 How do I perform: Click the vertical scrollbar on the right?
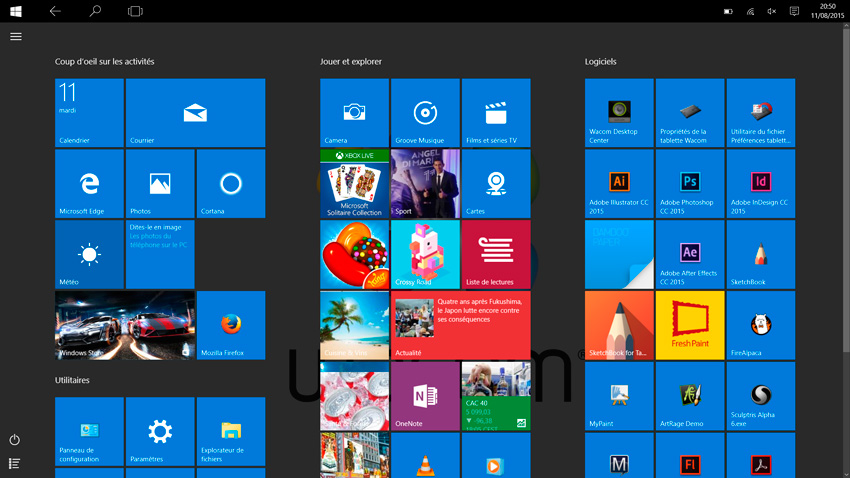[846, 190]
